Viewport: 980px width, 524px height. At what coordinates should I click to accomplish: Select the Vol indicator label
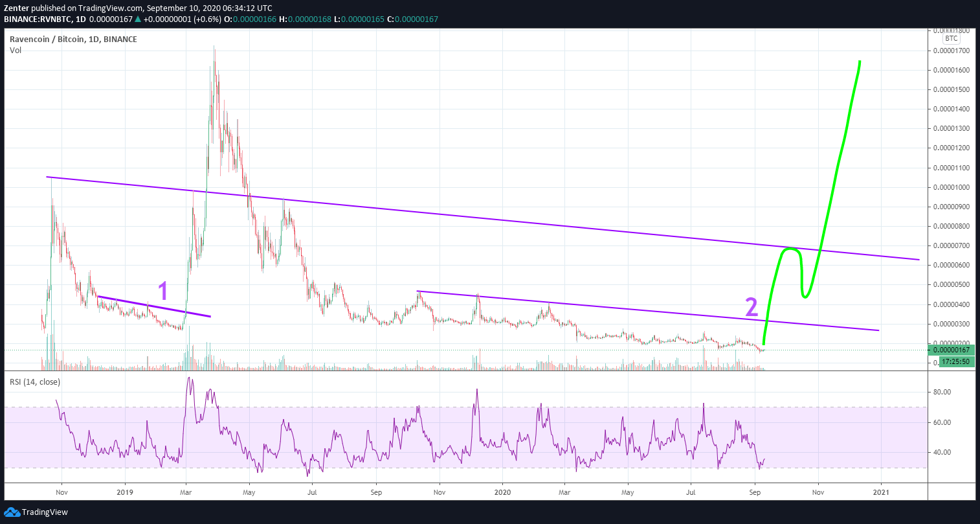point(16,51)
